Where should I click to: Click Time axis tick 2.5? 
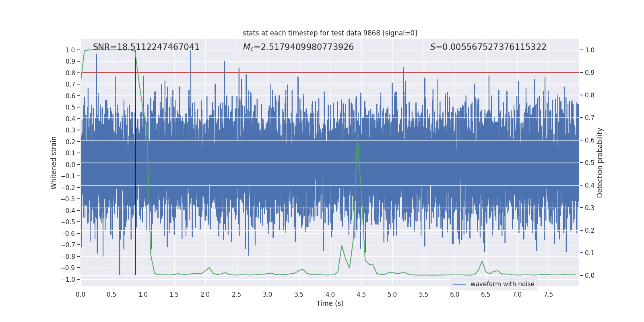point(236,295)
